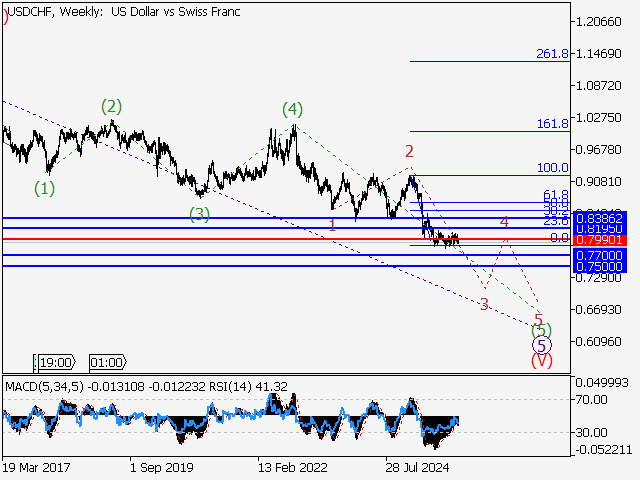Click the 01:00 time marker
The image size is (640, 480).
106,362
